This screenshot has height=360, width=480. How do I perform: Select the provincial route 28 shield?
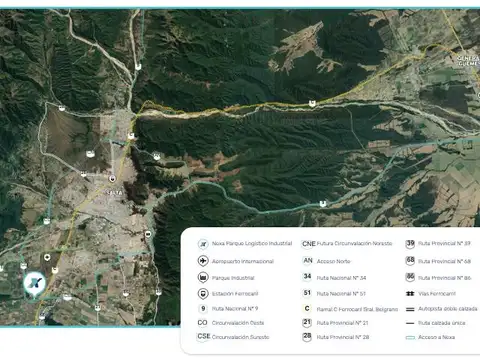coord(307,337)
